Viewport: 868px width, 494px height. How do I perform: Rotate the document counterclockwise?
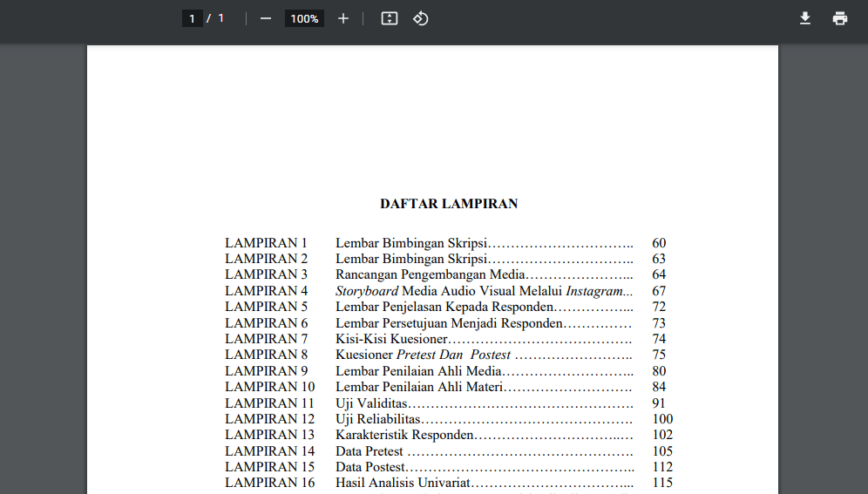coord(420,18)
